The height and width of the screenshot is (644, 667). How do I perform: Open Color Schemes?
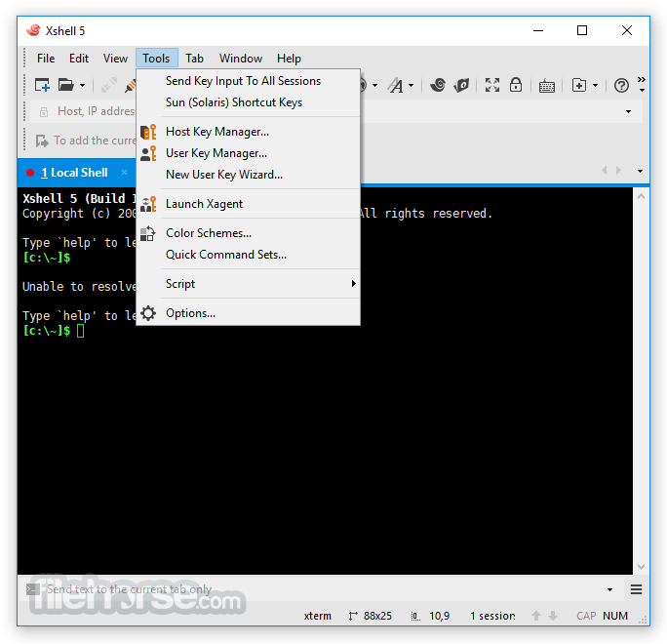(249, 233)
